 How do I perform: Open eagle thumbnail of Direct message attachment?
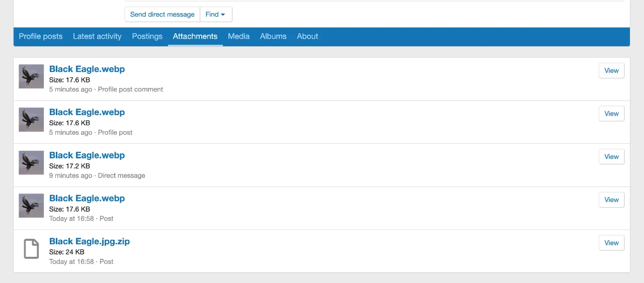(x=31, y=163)
